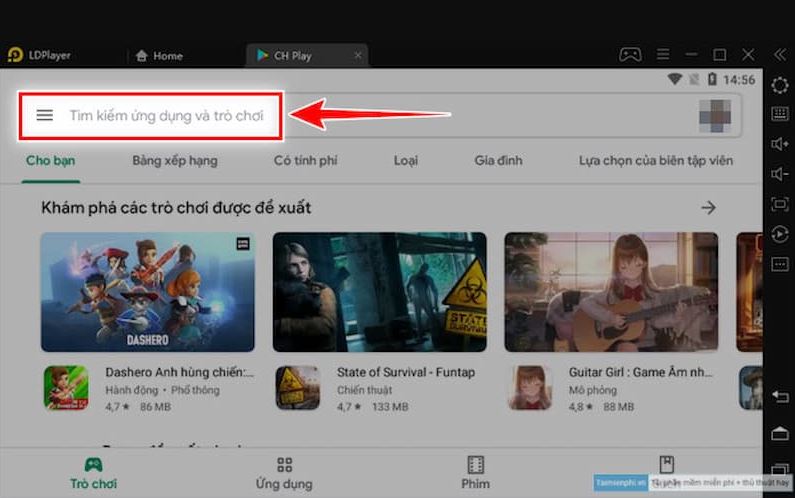Image resolution: width=795 pixels, height=498 pixels.
Task: Expand recommended games list with arrow
Action: pyautogui.click(x=708, y=208)
